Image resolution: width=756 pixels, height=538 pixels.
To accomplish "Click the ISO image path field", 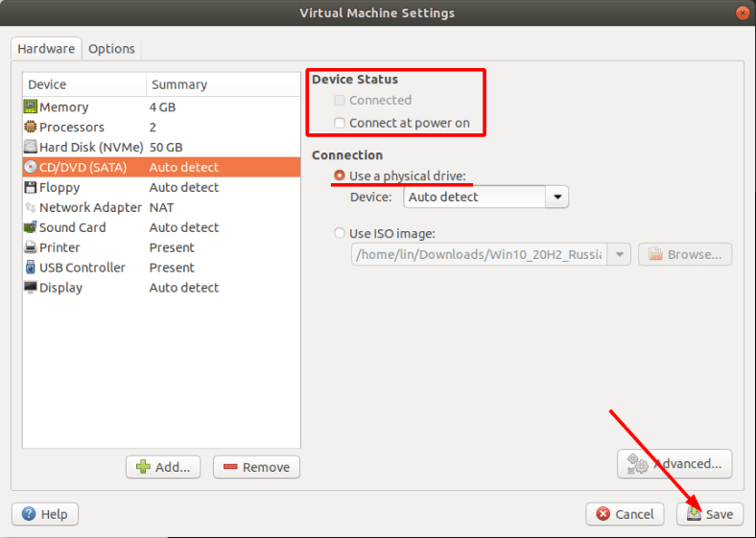I will (x=480, y=254).
